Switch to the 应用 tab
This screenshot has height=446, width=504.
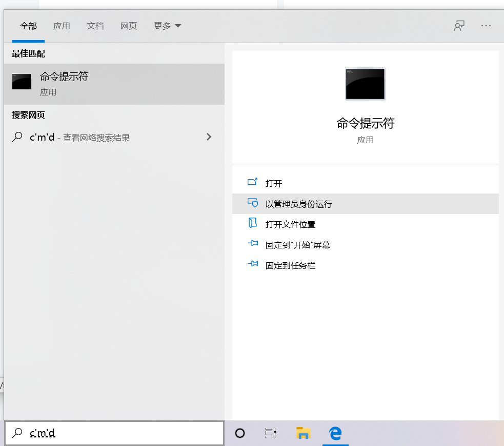tap(62, 26)
